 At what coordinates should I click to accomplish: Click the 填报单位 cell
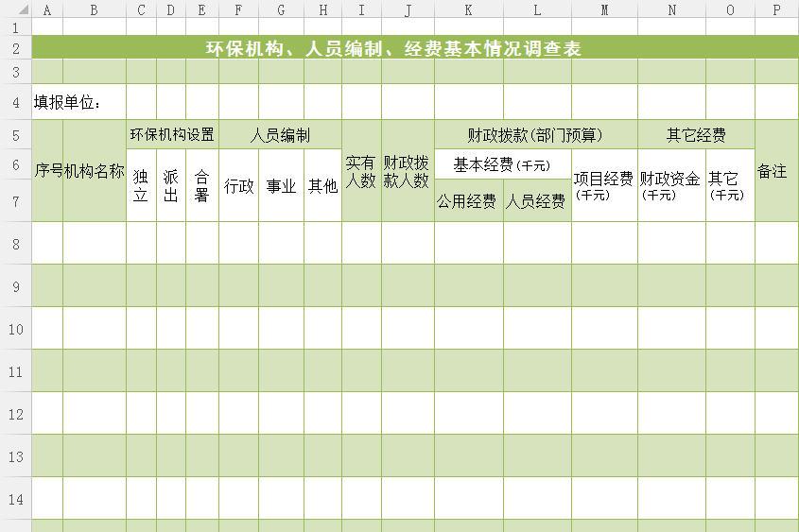click(67, 102)
